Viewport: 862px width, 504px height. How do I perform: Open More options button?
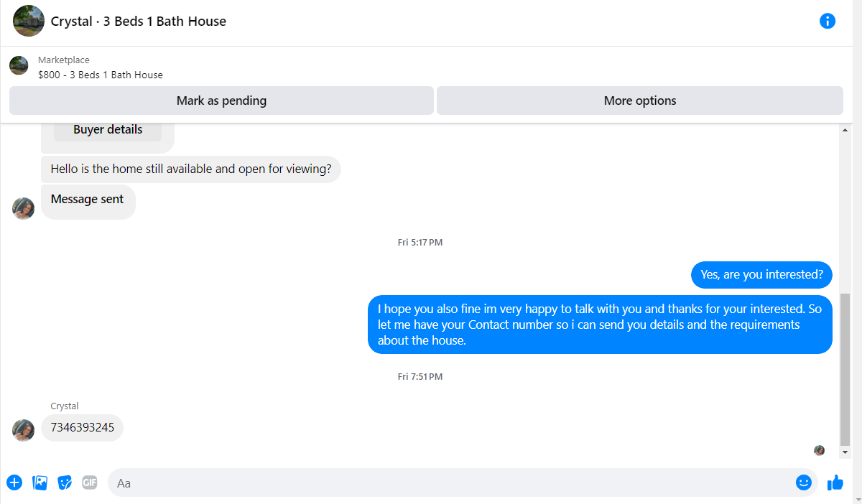point(640,101)
